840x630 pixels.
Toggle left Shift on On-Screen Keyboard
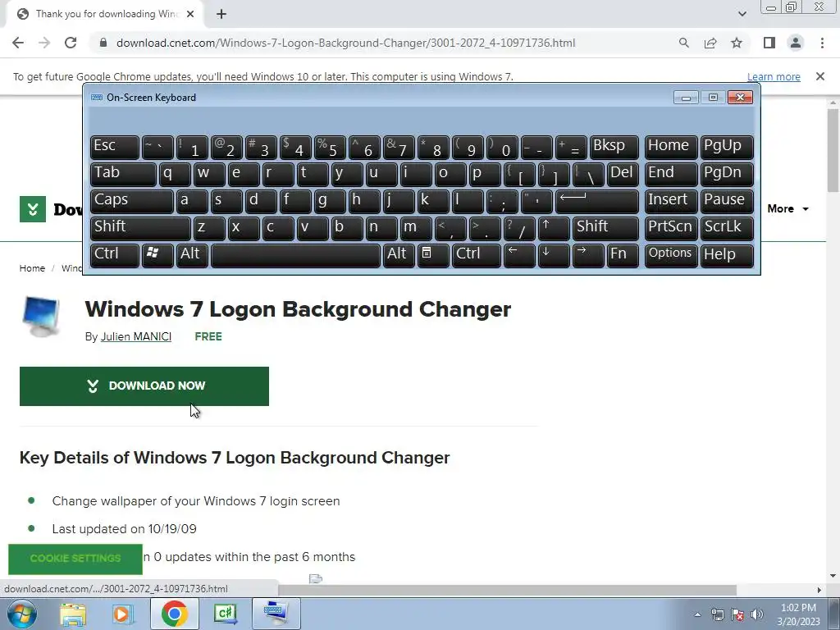pos(140,228)
